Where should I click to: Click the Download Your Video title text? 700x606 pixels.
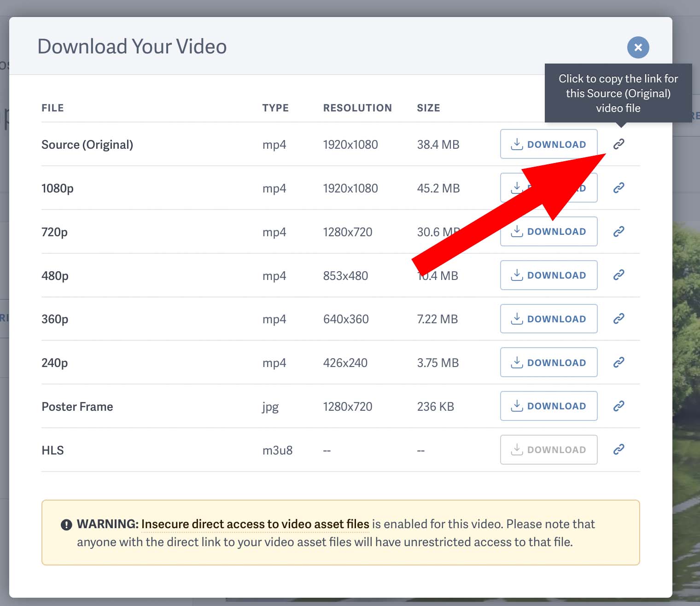132,46
